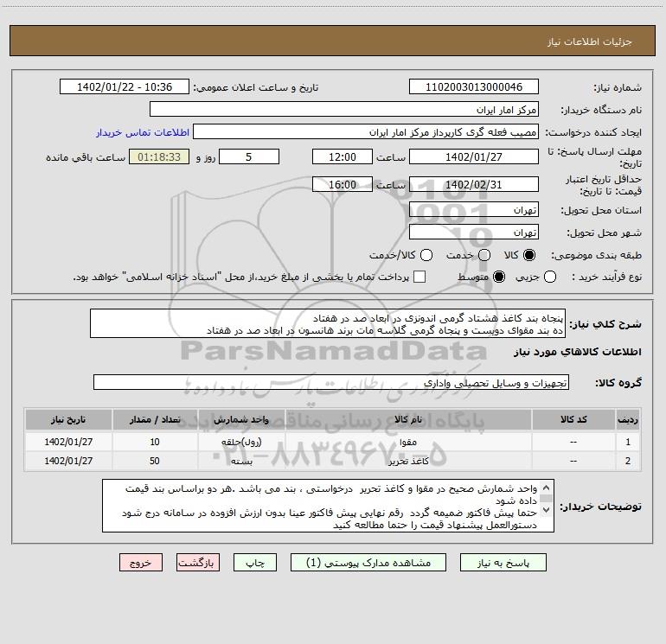Viewport: 666px width, 644px height.
Task: Click the توضیحات خریدار text area
Action: [329, 506]
